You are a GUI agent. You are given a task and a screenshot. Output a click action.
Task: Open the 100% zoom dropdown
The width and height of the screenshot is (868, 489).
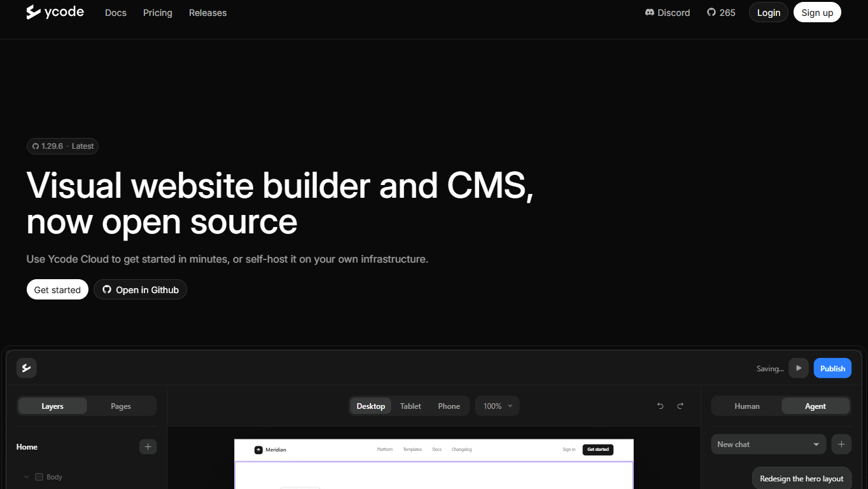[498, 406]
